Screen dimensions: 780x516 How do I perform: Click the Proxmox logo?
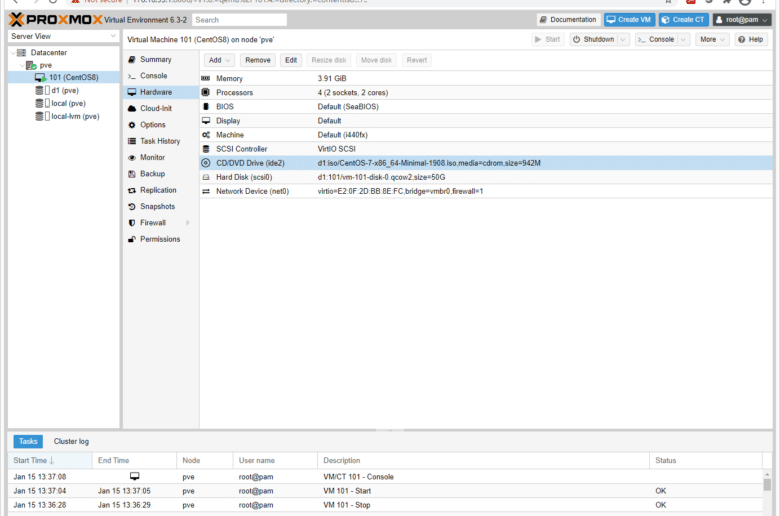click(x=55, y=20)
